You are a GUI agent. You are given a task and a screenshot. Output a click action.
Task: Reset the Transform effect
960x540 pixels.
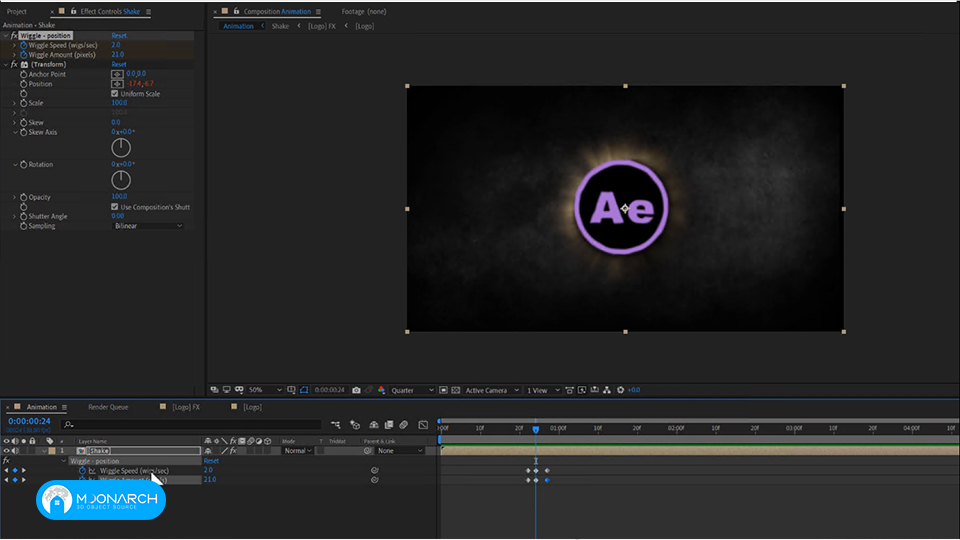pyautogui.click(x=119, y=64)
